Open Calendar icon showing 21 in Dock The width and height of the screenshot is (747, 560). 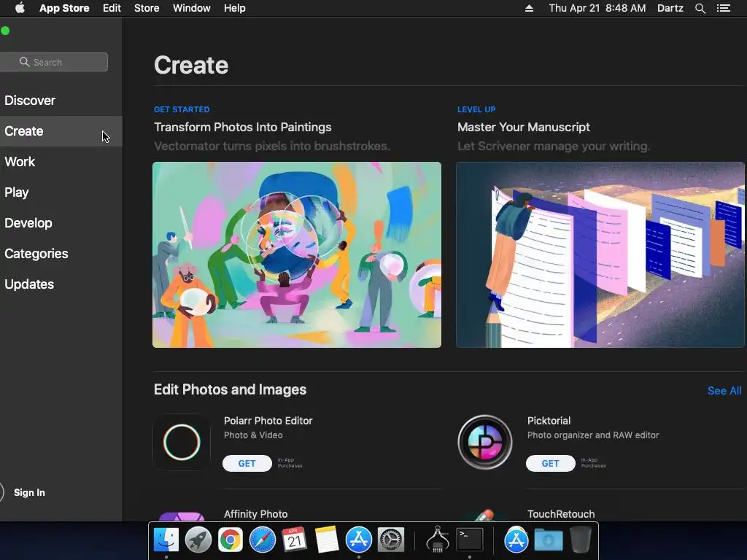[295, 540]
